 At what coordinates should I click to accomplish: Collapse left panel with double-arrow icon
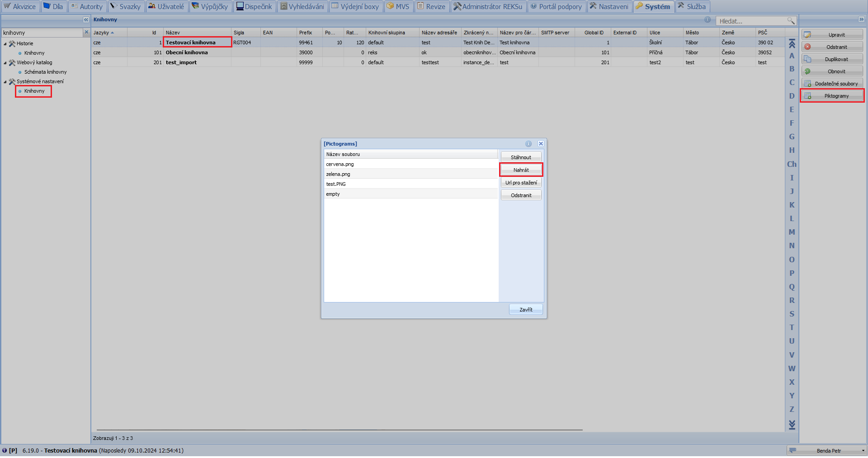click(86, 20)
